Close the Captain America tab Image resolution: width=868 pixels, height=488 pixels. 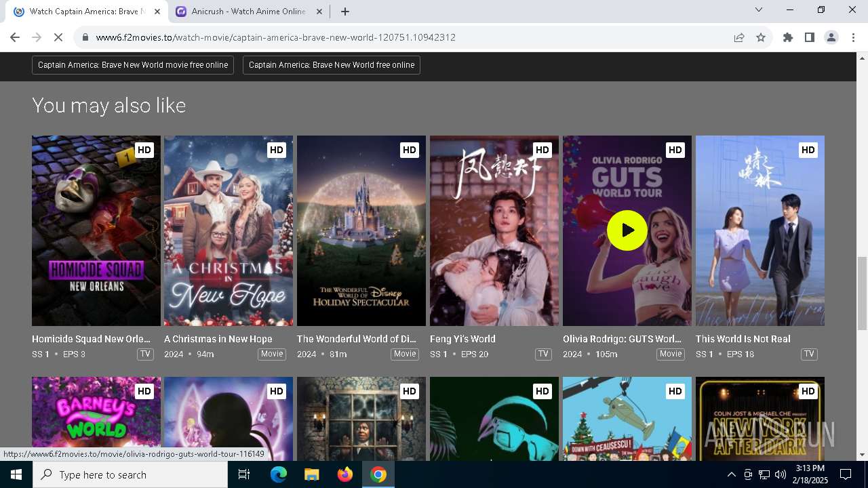(157, 12)
